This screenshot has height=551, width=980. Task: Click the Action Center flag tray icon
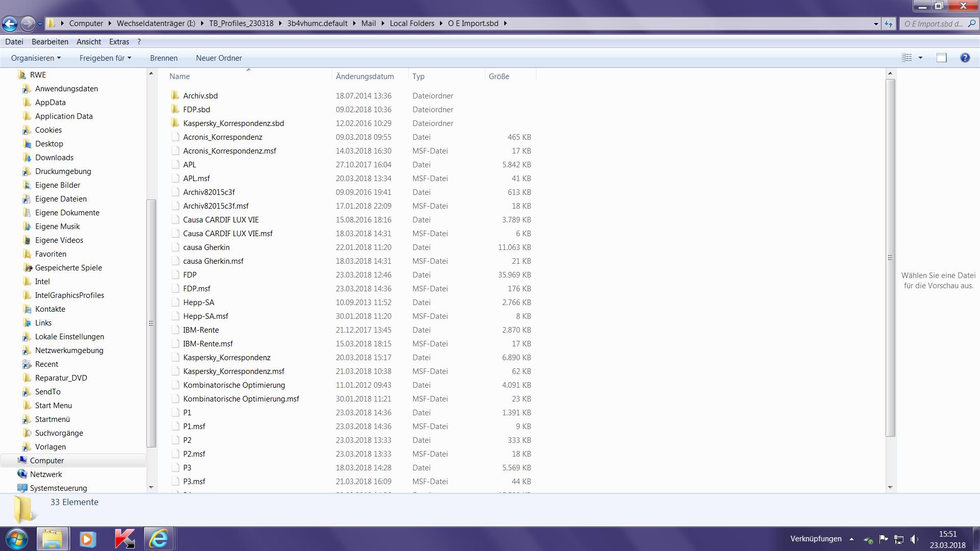point(884,539)
